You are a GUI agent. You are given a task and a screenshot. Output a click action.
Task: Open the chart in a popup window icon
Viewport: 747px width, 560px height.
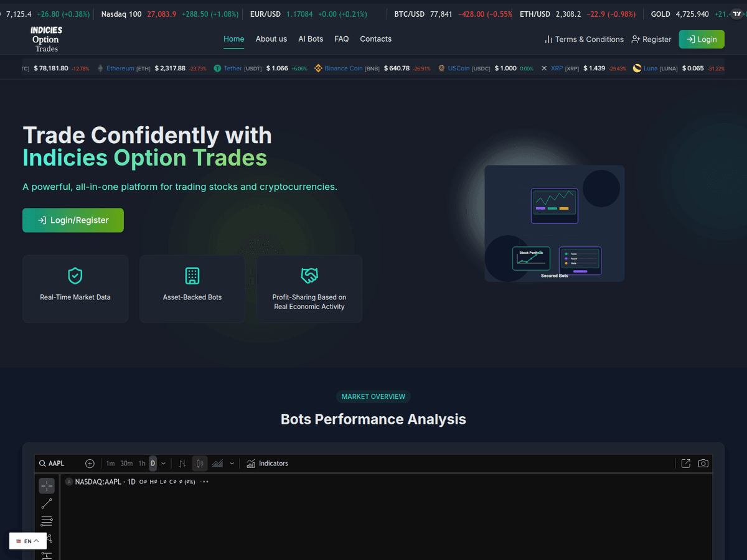[x=686, y=464]
